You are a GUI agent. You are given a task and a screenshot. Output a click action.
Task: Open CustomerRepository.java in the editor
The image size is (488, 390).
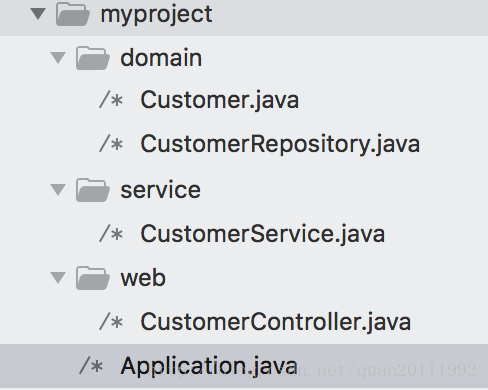tap(280, 144)
